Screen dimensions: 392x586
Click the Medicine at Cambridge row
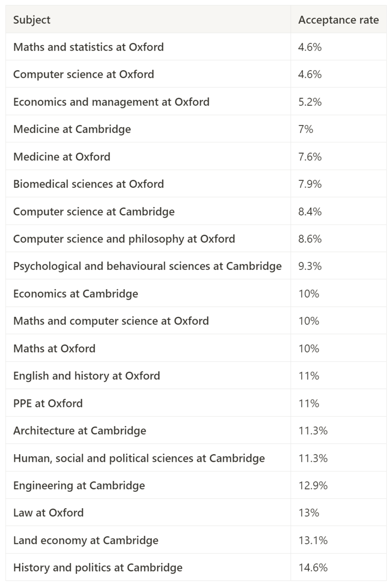(x=72, y=129)
